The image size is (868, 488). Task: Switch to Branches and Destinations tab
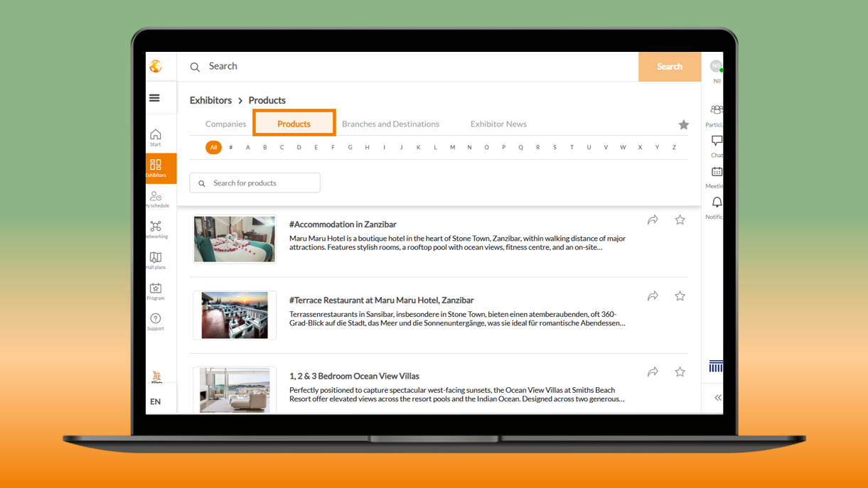point(390,124)
